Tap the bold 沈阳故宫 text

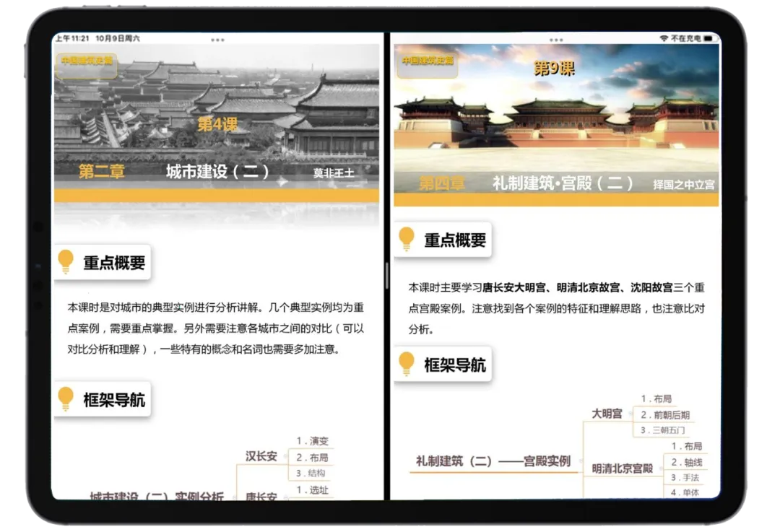pos(651,287)
